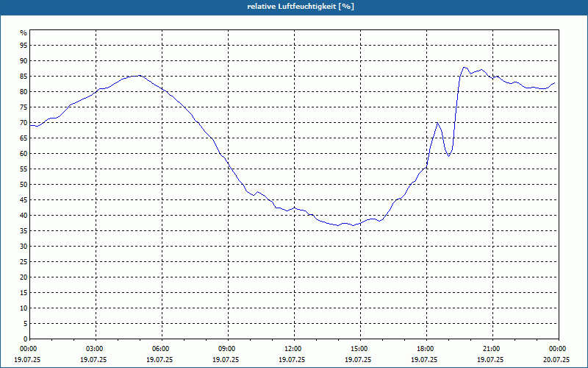Viewport: 588px width, 368px height.
Task: Select the 30 y-axis label
Action: (x=24, y=247)
